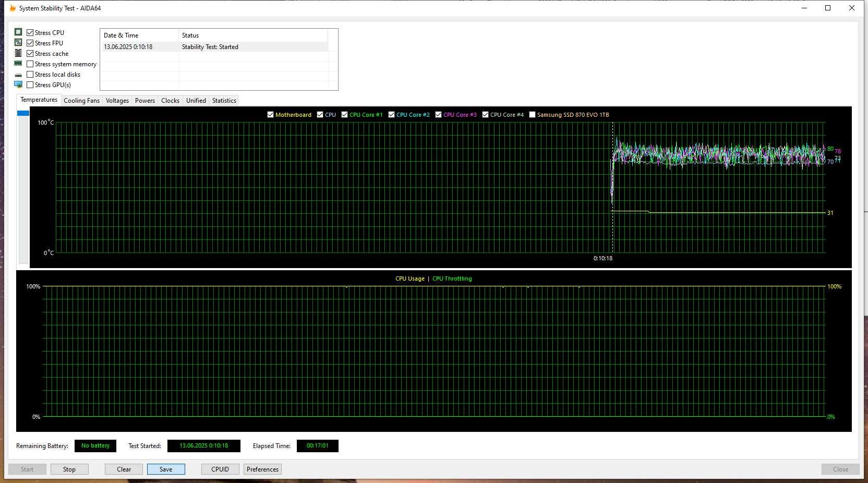Viewport: 868px width, 483px height.
Task: Toggle the CPU temperature graph checkbox
Action: click(320, 115)
